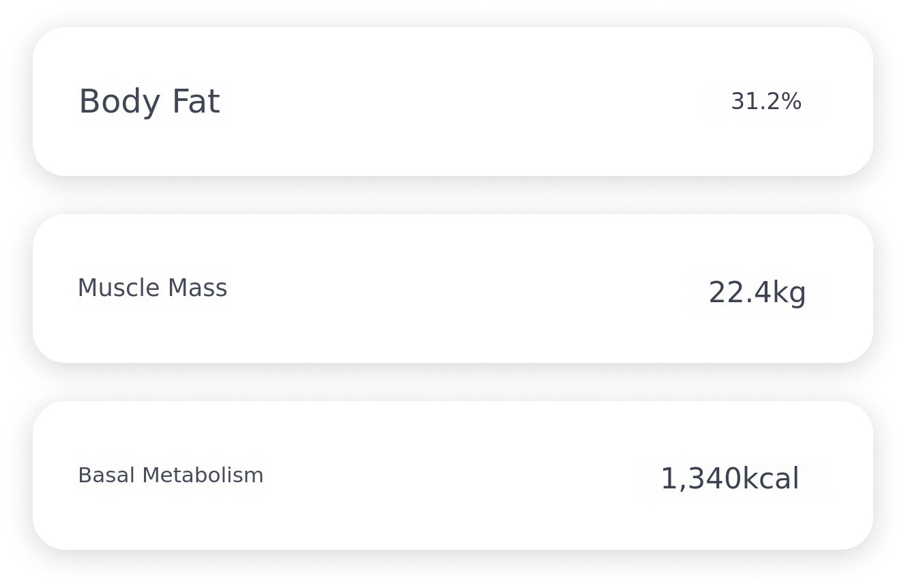Select the Body Fat label text
The width and height of the screenshot is (906, 588).
(149, 102)
